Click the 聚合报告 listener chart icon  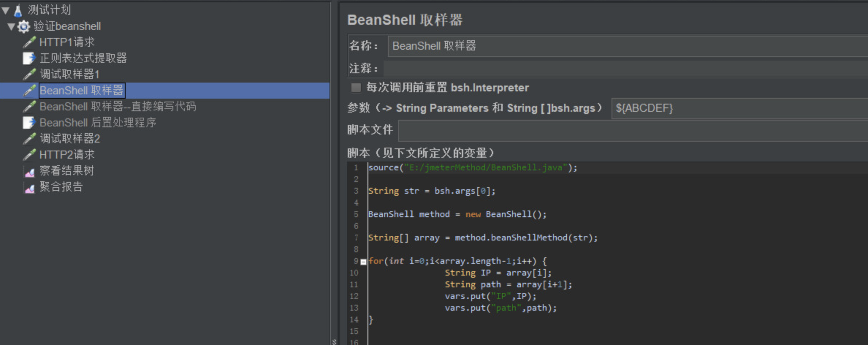pos(29,187)
